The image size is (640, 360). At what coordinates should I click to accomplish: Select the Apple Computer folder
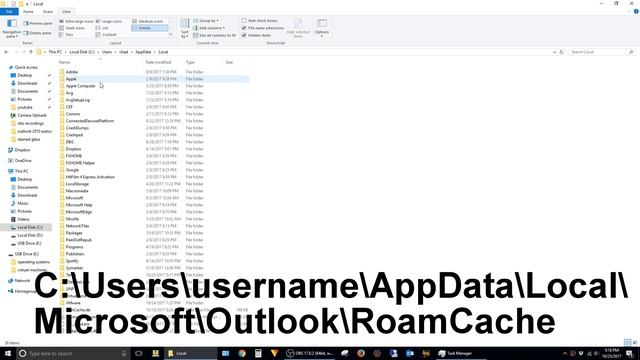[80, 86]
